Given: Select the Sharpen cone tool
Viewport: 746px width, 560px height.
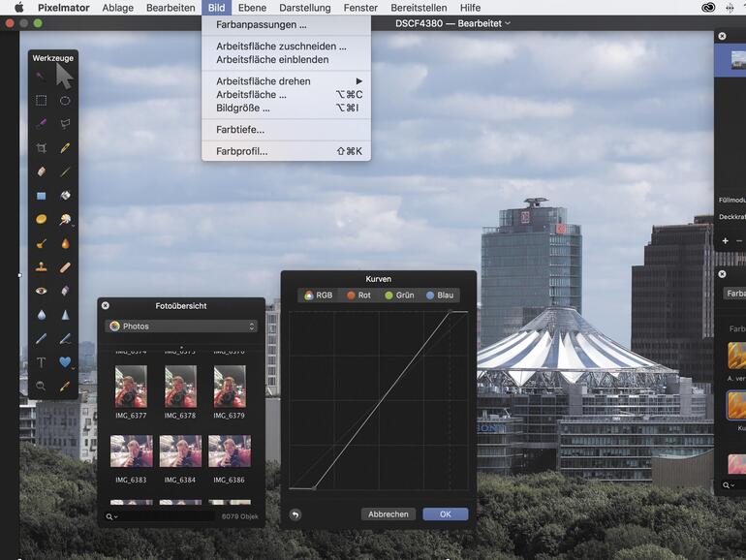Looking at the screenshot, I should coord(65,315).
